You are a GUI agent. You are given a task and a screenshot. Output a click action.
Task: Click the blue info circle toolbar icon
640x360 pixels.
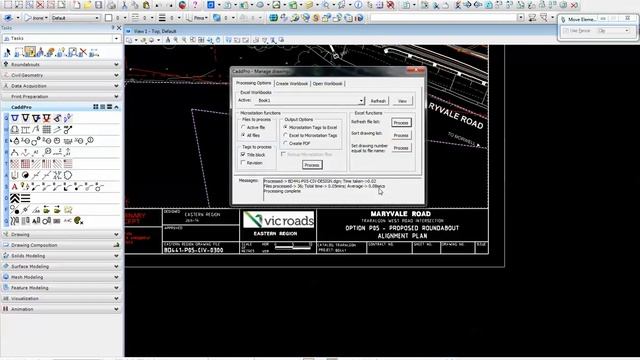[x=358, y=5]
